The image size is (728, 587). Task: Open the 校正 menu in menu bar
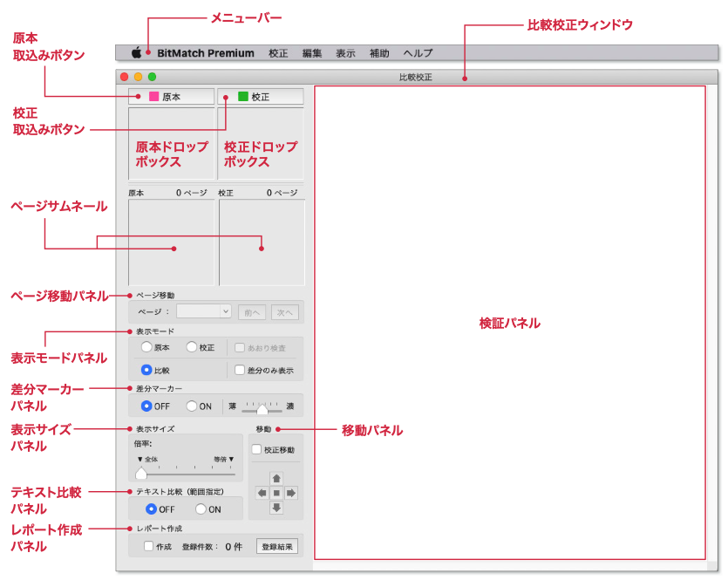(278, 53)
